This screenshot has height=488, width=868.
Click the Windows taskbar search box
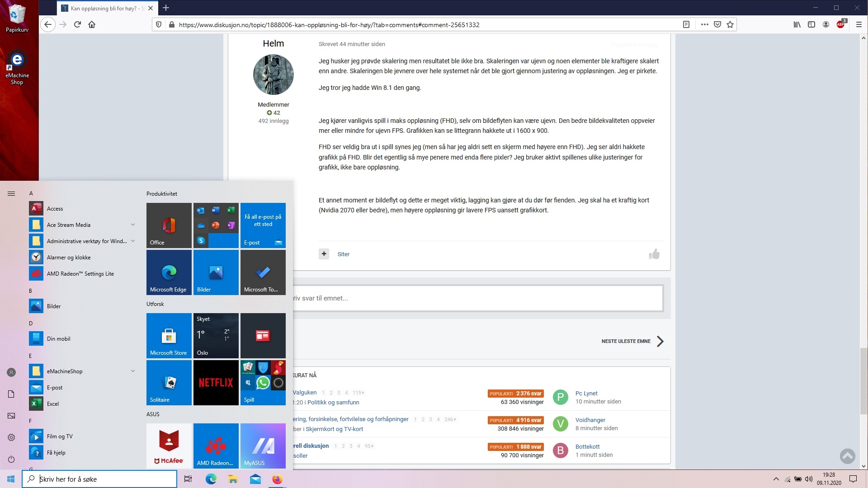click(x=99, y=479)
